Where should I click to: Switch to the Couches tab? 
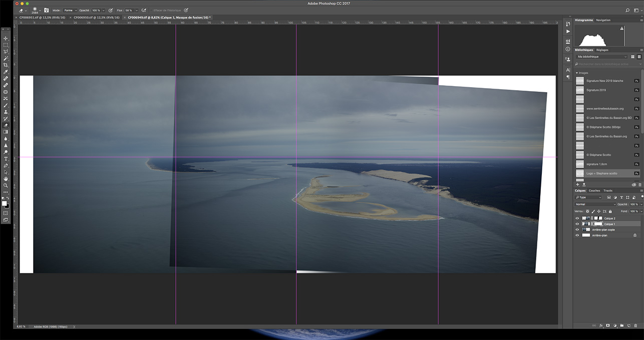[594, 190]
